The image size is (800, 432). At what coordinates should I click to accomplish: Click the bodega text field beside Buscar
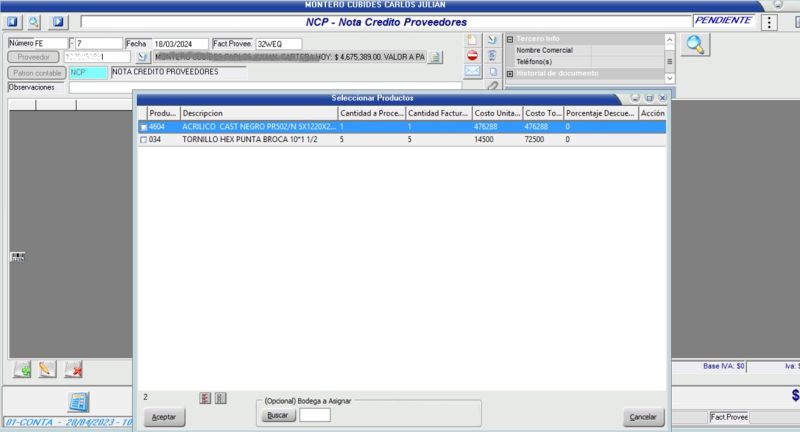(314, 414)
